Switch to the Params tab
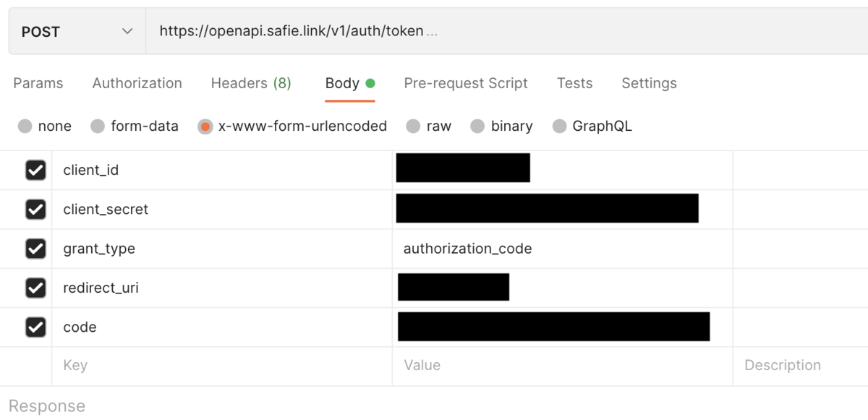 (x=38, y=83)
